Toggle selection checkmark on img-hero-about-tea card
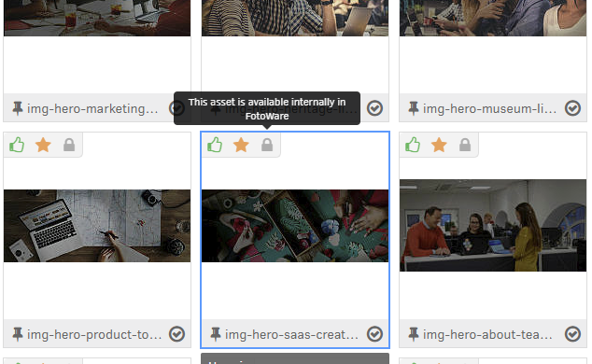592x364 pixels. click(572, 334)
